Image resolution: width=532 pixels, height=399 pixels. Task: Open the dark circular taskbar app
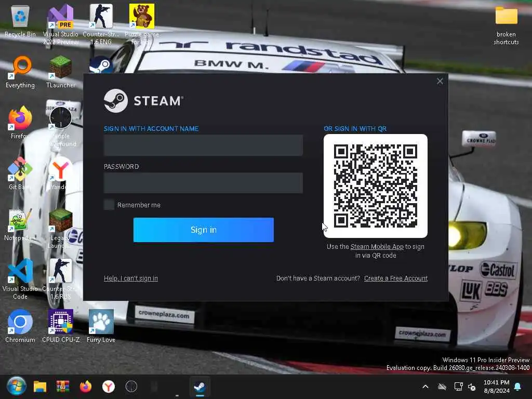(131, 387)
